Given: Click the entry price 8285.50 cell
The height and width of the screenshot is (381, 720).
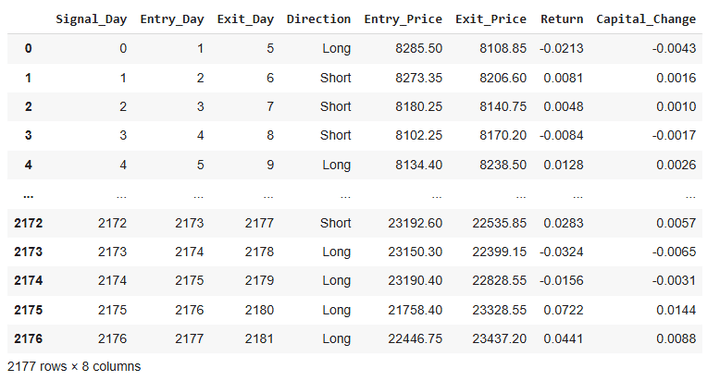Looking at the screenshot, I should point(419,48).
